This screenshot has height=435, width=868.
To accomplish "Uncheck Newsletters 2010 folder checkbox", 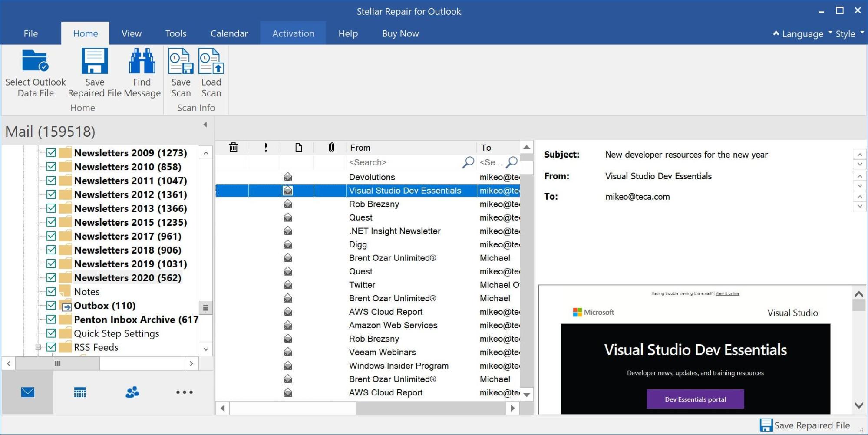I will point(51,167).
